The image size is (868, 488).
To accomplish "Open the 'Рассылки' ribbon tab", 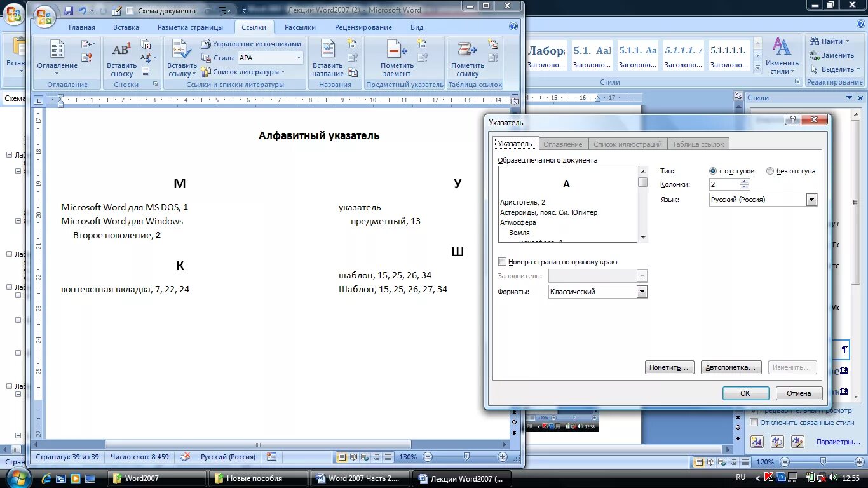I will [x=300, y=27].
